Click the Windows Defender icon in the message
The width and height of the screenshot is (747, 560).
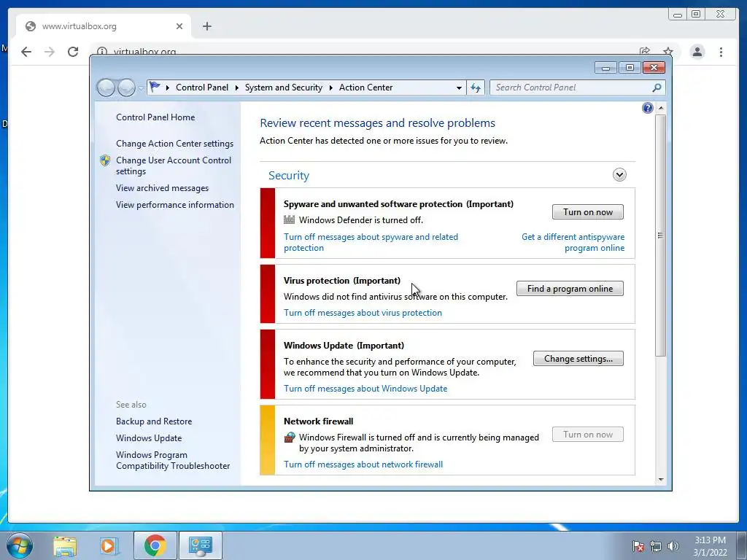pyautogui.click(x=289, y=219)
